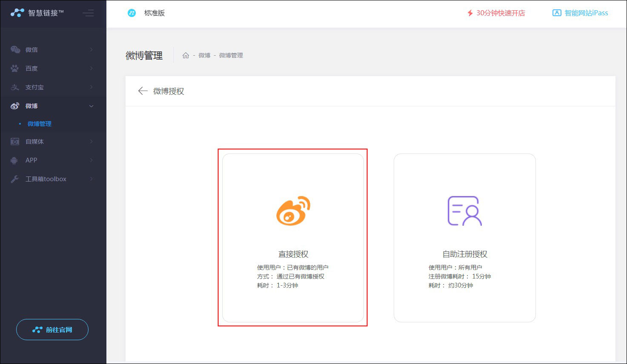Viewport: 627px width, 364px height.
Task: Click the 微博管理 page title
Action: coord(144,56)
